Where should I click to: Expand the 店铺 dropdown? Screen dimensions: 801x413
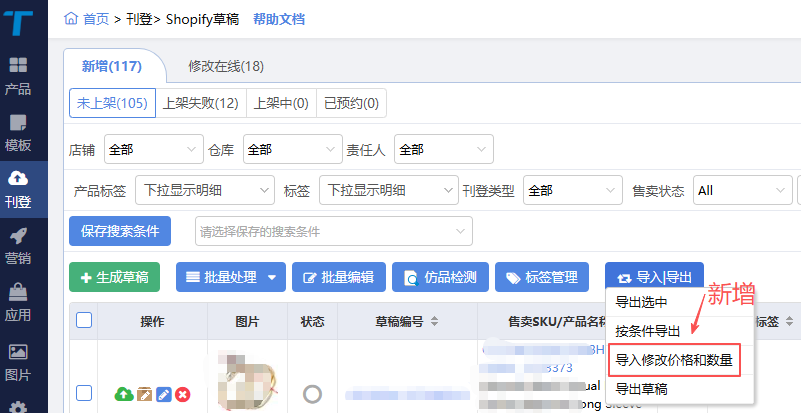pyautogui.click(x=153, y=150)
